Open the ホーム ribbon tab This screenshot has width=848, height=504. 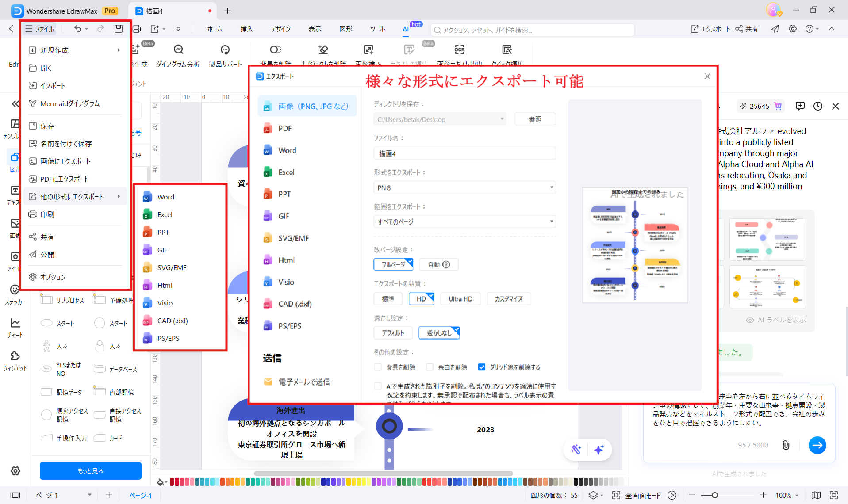pyautogui.click(x=215, y=29)
